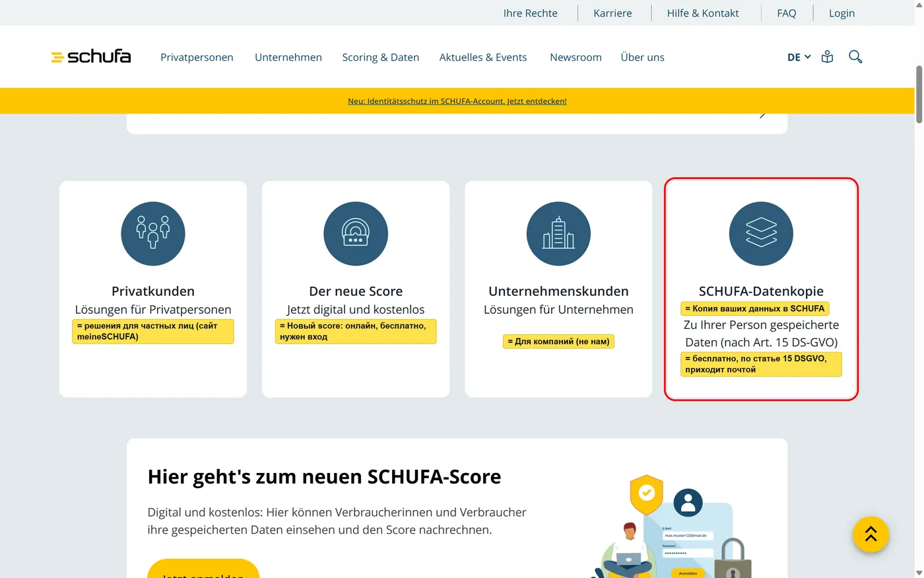Screen dimensions: 924x578
Task: Click the Identitätsschutz banner link
Action: click(x=457, y=101)
